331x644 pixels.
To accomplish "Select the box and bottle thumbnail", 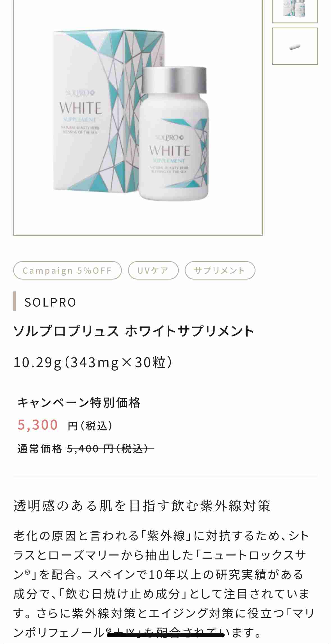I will pos(295,11).
